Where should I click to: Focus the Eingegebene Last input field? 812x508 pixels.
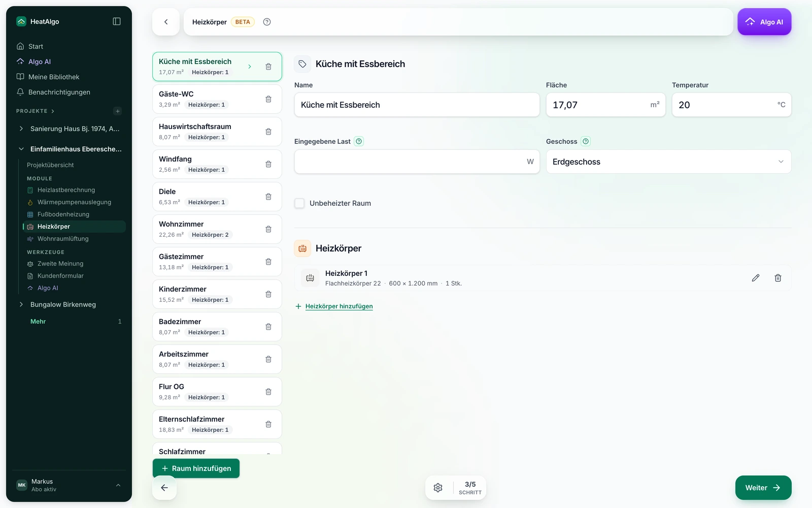point(417,162)
